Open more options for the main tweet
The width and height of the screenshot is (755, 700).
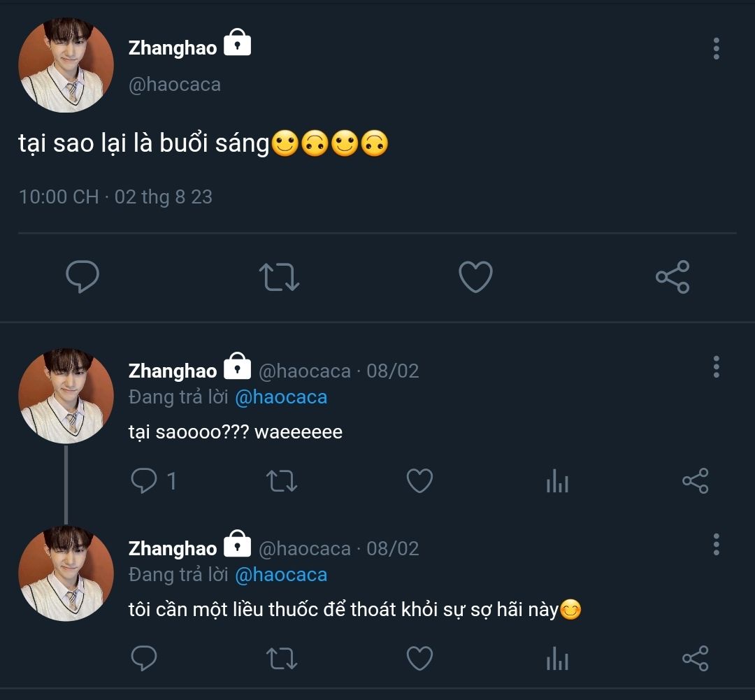[716, 49]
